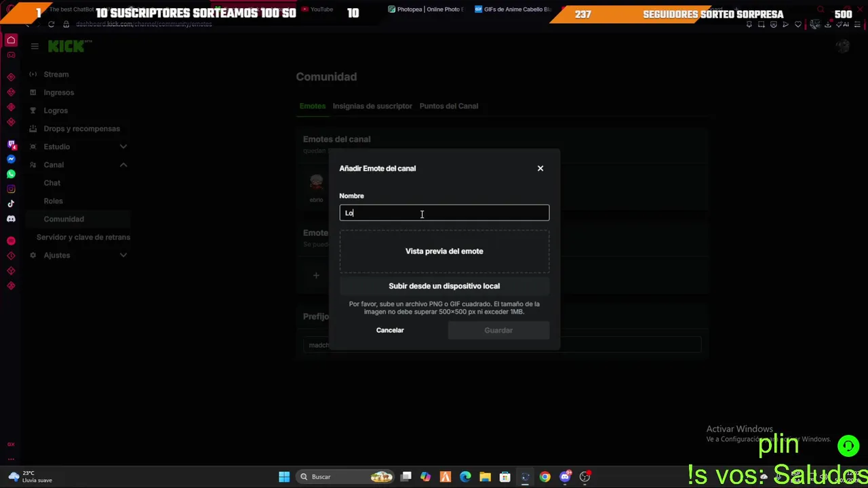Open Microsoft Edge from the taskbar
The image size is (868, 488).
point(465,477)
